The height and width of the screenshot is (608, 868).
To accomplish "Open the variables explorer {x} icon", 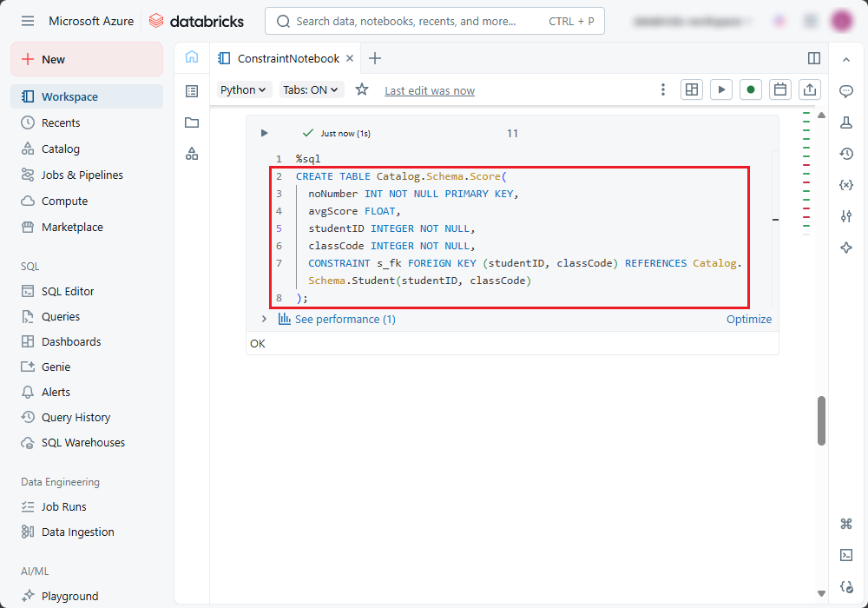I will (x=846, y=185).
